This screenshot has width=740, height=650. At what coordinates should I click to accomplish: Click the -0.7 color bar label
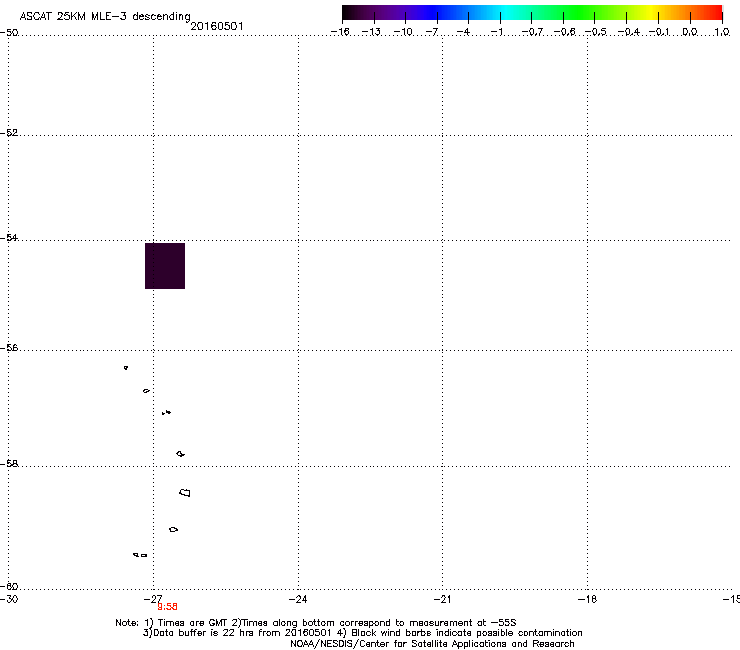(532, 32)
